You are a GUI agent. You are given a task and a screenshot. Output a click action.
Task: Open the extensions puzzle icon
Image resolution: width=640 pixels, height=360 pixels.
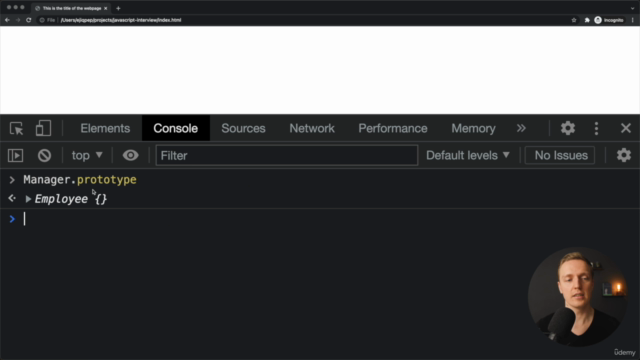point(587,20)
